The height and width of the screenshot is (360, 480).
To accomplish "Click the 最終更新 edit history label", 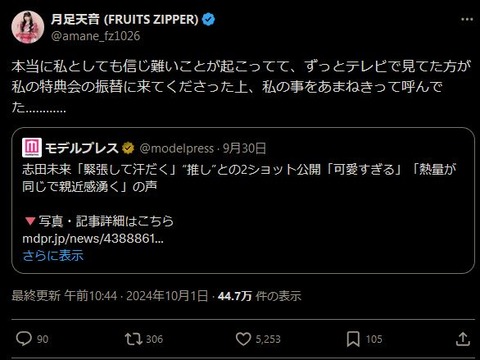I will tap(36, 296).
